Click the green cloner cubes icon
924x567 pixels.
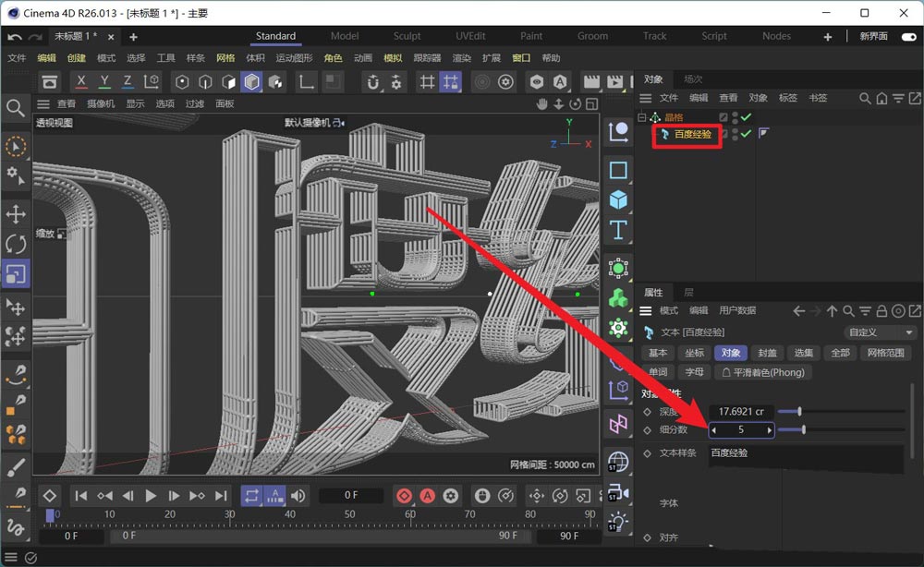[x=618, y=298]
